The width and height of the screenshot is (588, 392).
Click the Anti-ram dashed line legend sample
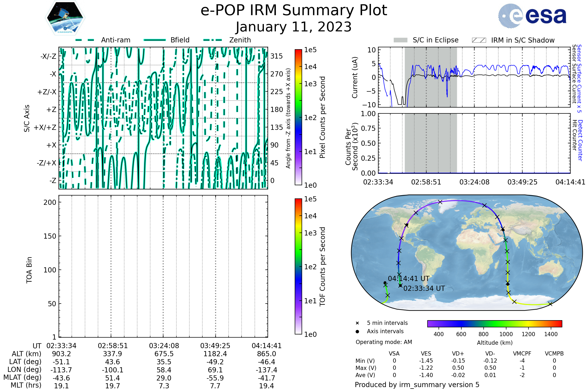[x=85, y=40]
